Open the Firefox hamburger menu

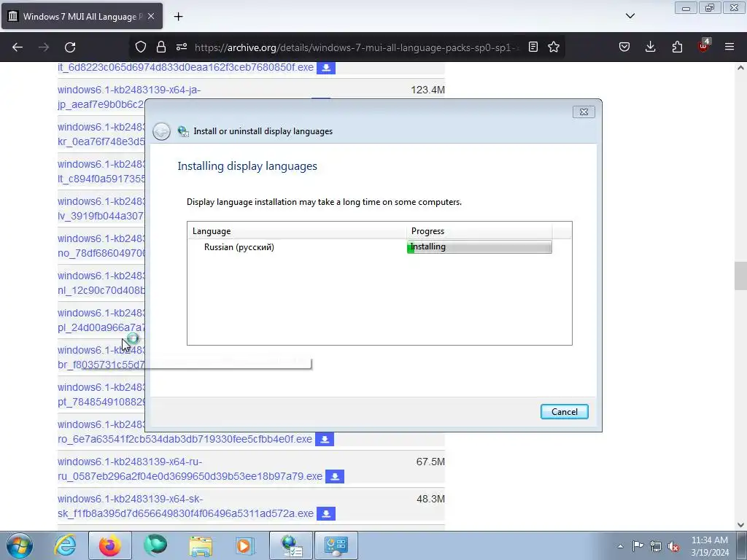[729, 47]
